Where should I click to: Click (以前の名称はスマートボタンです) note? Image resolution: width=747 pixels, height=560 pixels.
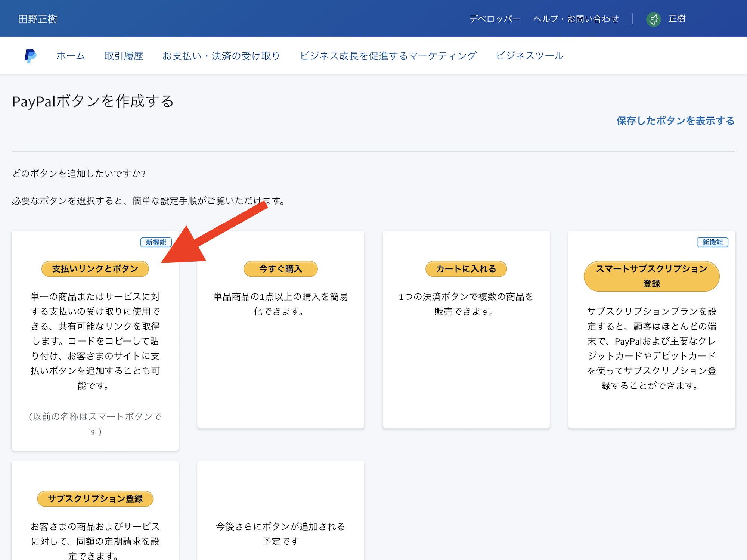(x=95, y=424)
